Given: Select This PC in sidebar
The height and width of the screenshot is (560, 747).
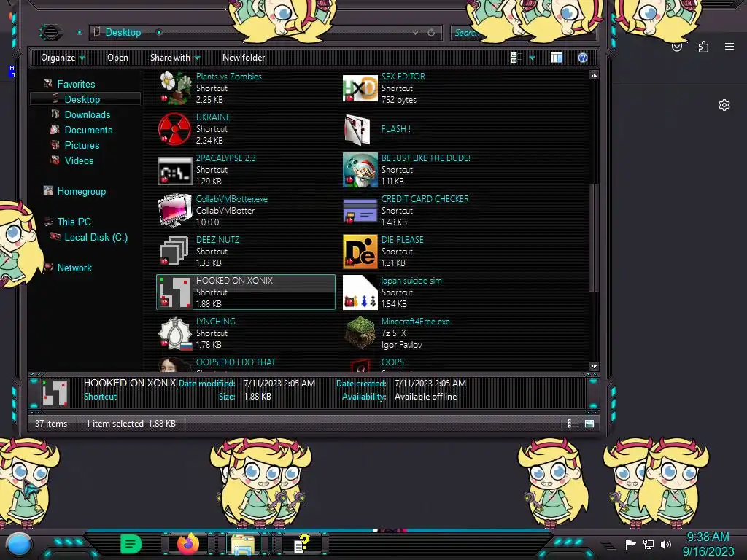Looking at the screenshot, I should tap(74, 222).
